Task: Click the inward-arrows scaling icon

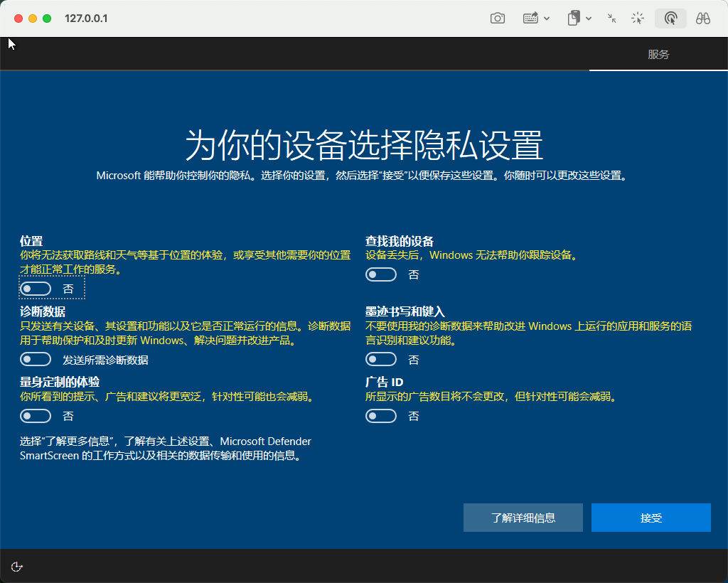Action: (x=611, y=18)
